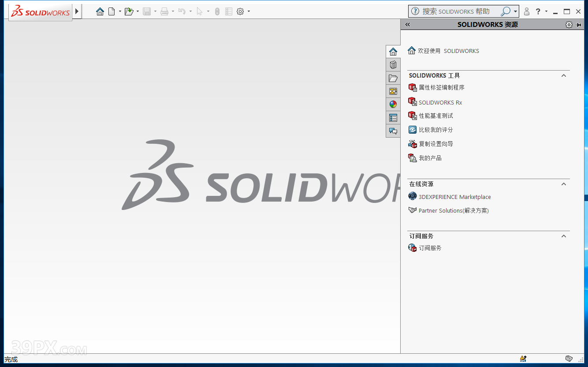The width and height of the screenshot is (588, 367).
Task: Click the New document icon
Action: (112, 11)
